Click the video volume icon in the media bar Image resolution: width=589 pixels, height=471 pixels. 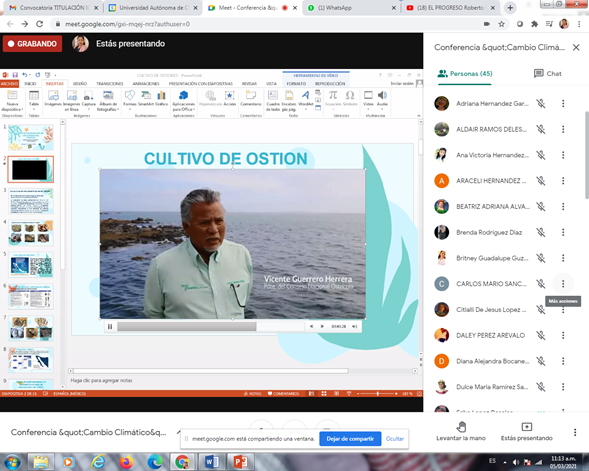pos(354,326)
